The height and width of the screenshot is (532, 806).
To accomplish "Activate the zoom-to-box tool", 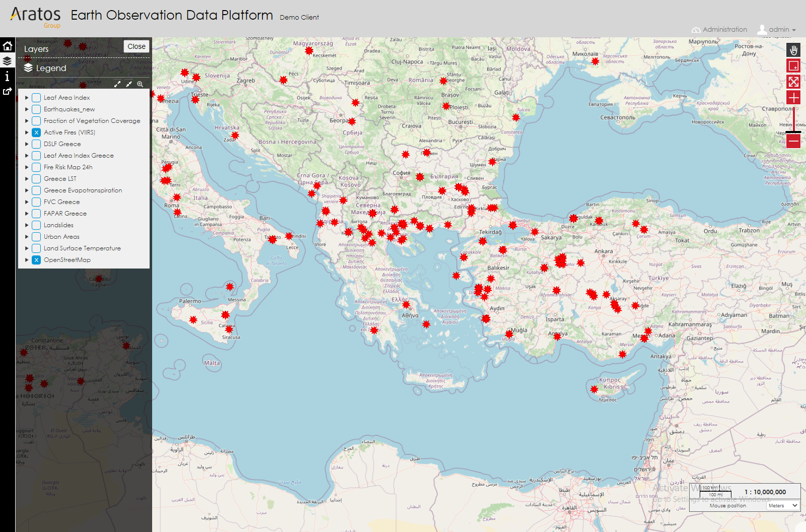I will coord(793,66).
